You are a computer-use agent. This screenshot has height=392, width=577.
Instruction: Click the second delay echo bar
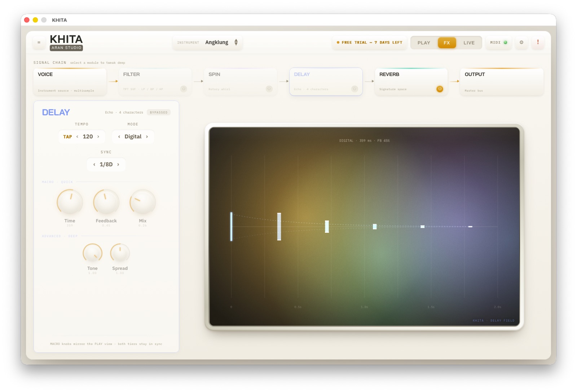pyautogui.click(x=279, y=227)
